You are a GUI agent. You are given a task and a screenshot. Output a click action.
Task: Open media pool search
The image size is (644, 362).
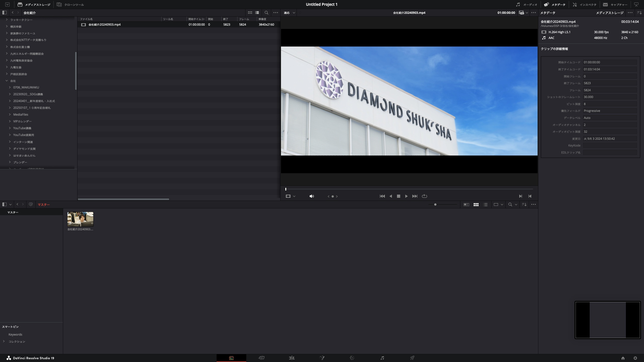tap(510, 205)
